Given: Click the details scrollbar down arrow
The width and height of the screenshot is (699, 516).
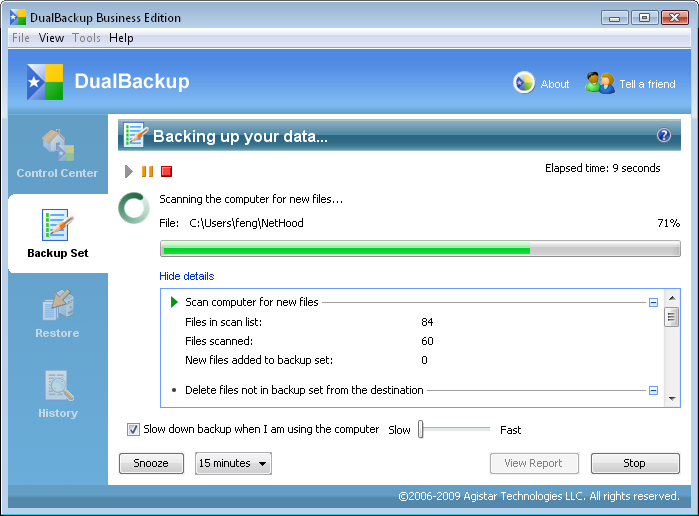Looking at the screenshot, I should [x=672, y=399].
